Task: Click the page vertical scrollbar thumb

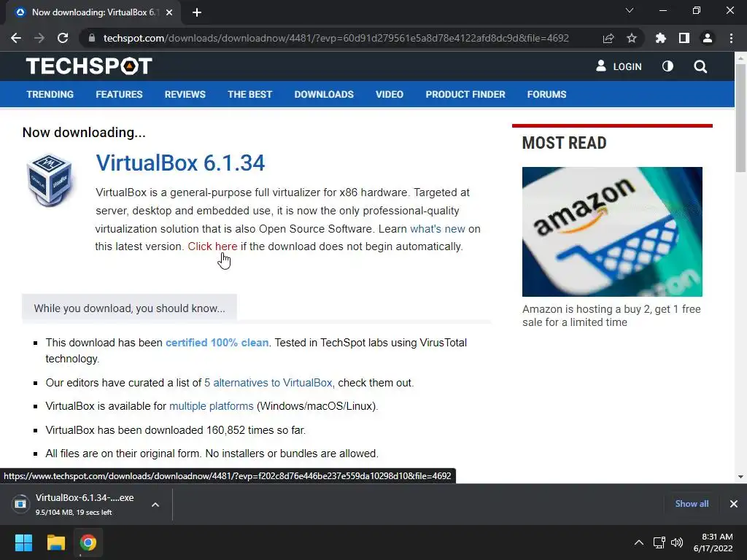Action: [x=740, y=117]
